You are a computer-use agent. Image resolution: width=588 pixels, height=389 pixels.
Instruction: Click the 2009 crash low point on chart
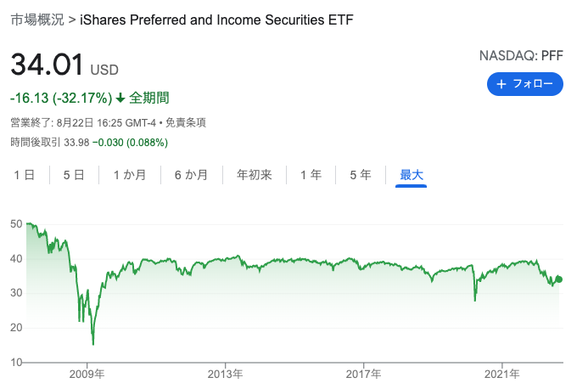(x=93, y=343)
